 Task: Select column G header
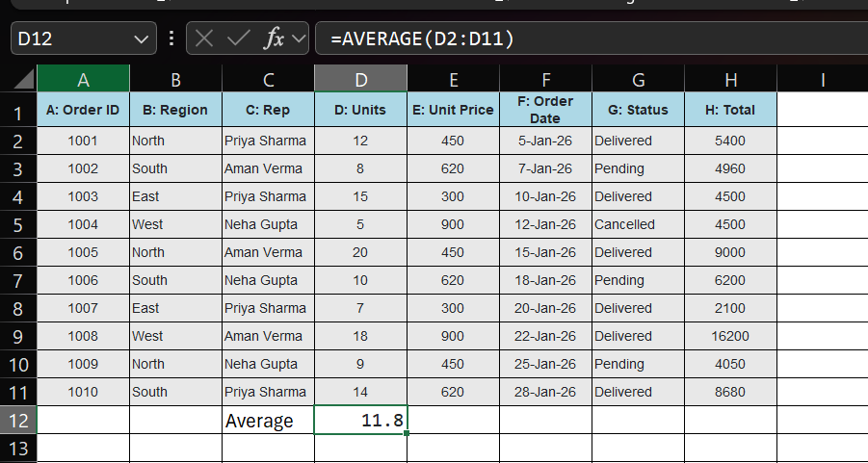pos(639,80)
